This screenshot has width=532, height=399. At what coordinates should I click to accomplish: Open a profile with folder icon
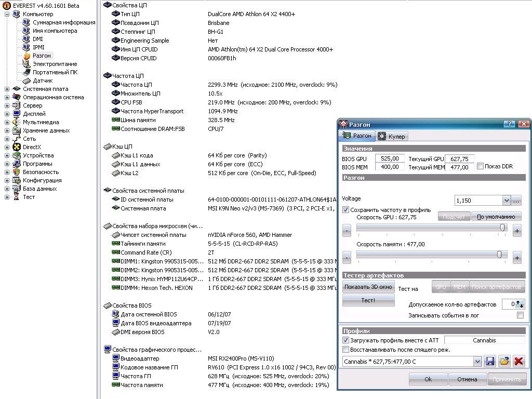click(x=504, y=362)
